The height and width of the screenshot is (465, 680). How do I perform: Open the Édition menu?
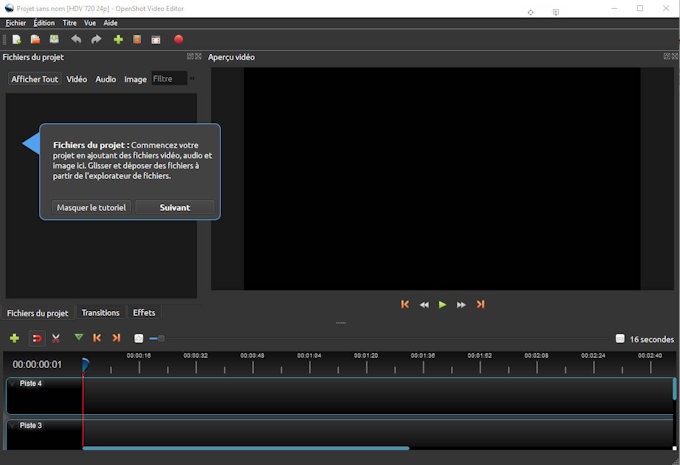pyautogui.click(x=44, y=23)
